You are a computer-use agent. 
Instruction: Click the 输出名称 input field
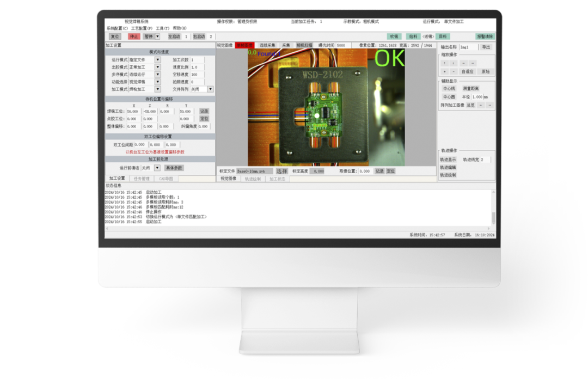pos(469,47)
